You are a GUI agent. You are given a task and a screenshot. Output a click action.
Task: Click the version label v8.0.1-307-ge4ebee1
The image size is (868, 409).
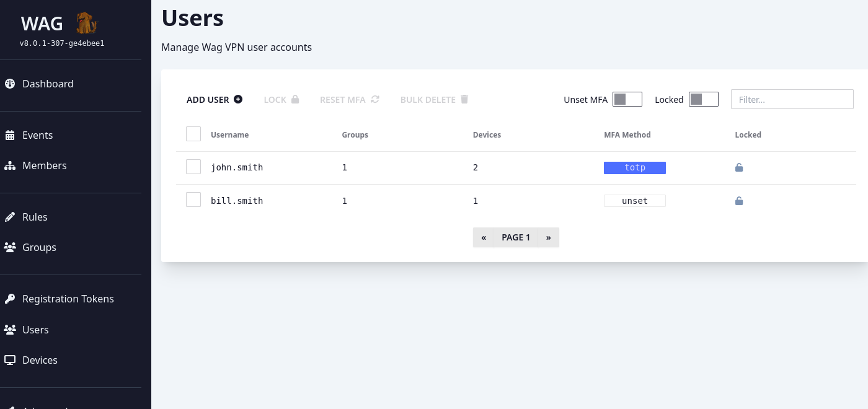tap(62, 43)
